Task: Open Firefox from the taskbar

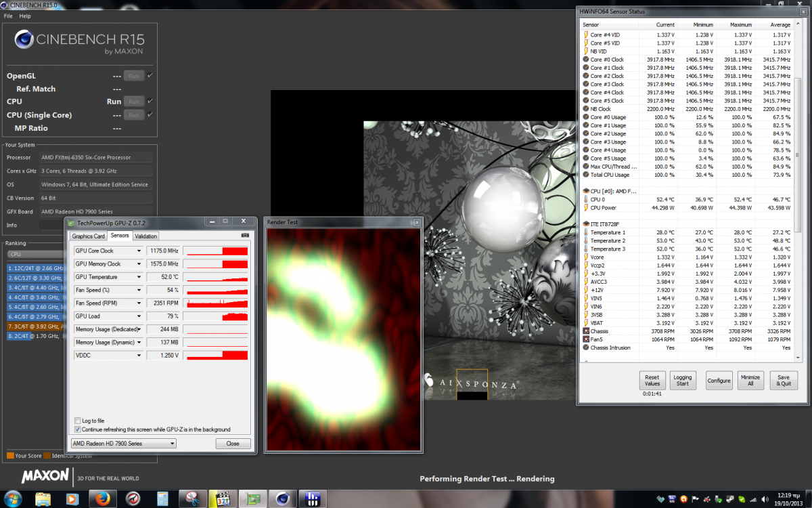Action: [103, 499]
